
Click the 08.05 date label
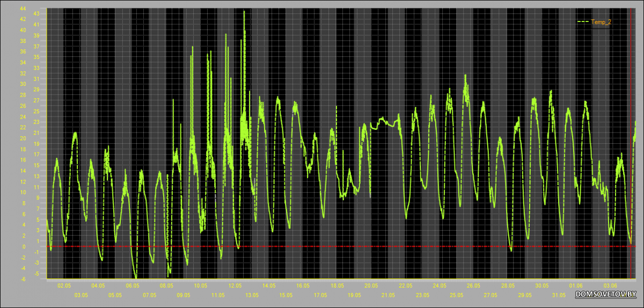click(166, 286)
